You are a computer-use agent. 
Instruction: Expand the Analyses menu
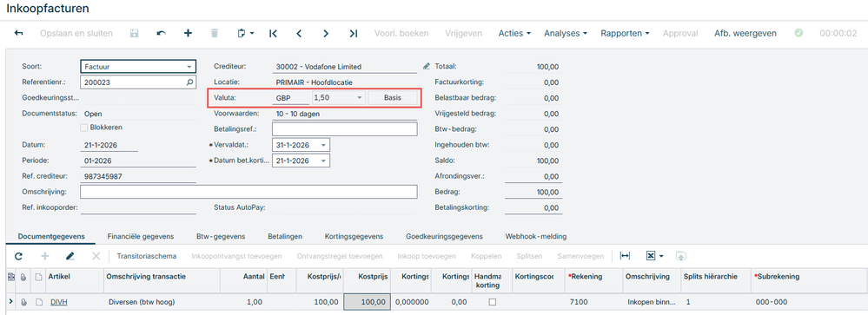(565, 33)
